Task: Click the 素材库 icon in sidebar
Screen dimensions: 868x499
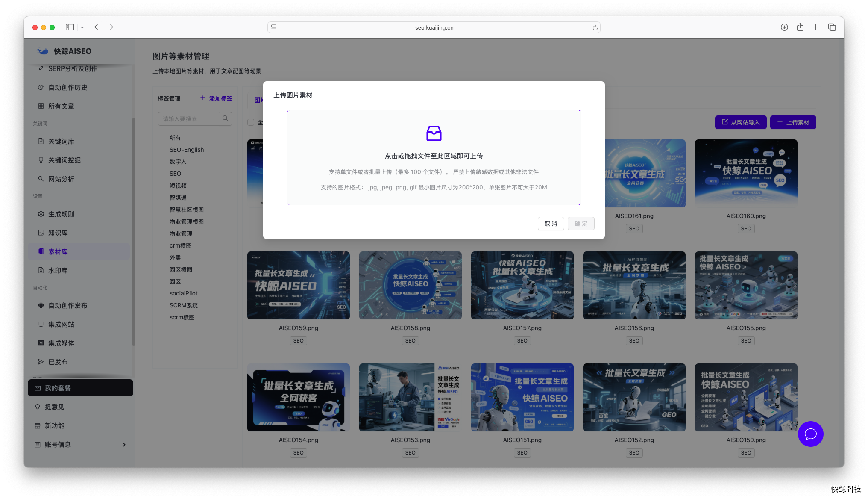Action: point(41,251)
